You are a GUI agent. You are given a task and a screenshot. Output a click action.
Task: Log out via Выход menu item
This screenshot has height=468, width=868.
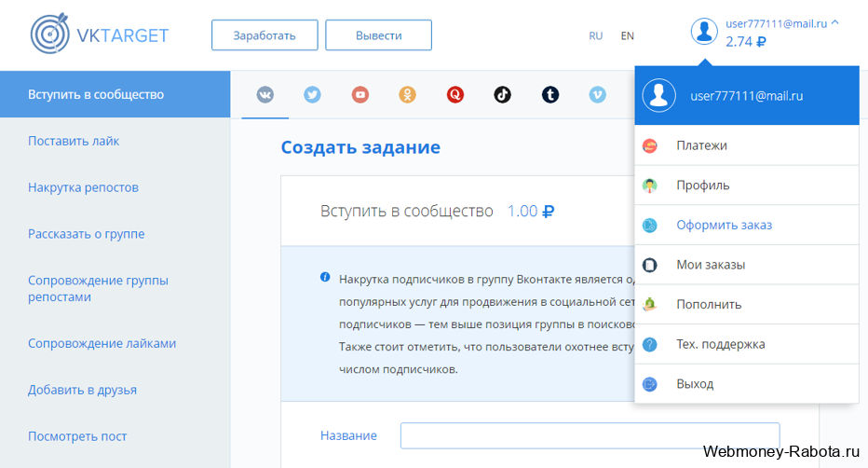747,384
